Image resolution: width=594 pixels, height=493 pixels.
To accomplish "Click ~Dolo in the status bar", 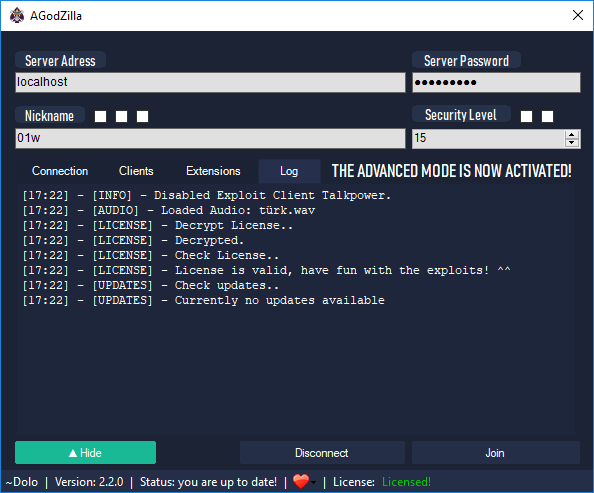I will tap(22, 482).
